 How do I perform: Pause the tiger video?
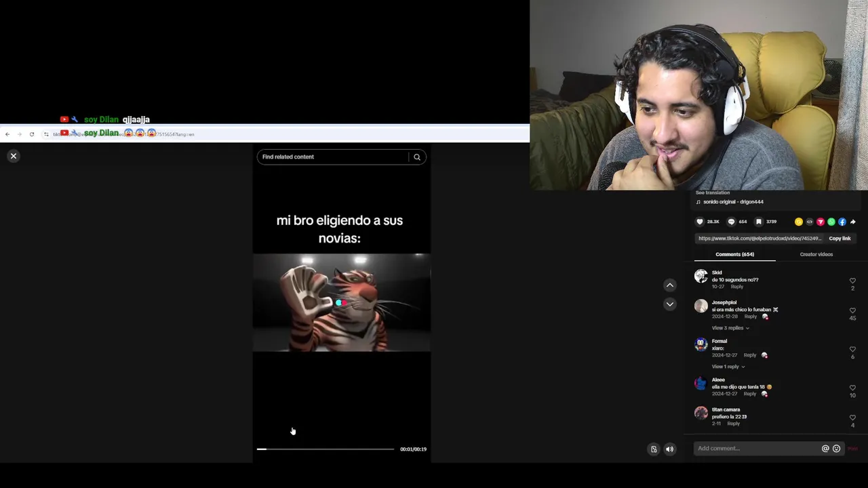coord(342,302)
